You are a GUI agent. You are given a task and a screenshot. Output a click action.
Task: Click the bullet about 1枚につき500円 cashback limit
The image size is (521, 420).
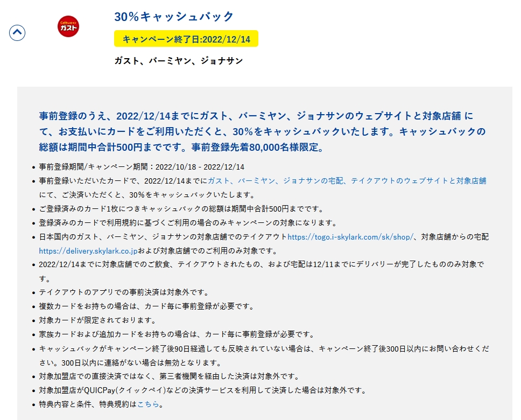(x=181, y=209)
